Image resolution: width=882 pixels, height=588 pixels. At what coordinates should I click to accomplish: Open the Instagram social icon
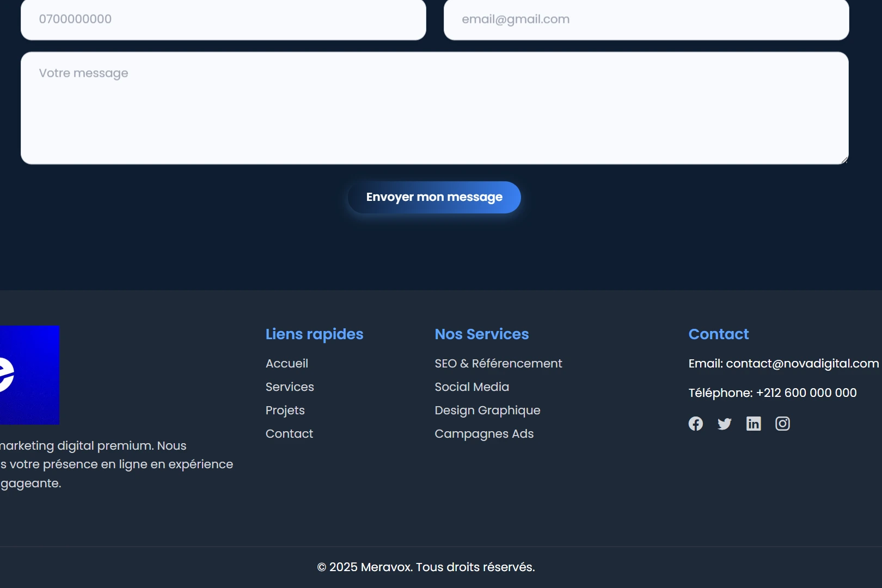[782, 424]
